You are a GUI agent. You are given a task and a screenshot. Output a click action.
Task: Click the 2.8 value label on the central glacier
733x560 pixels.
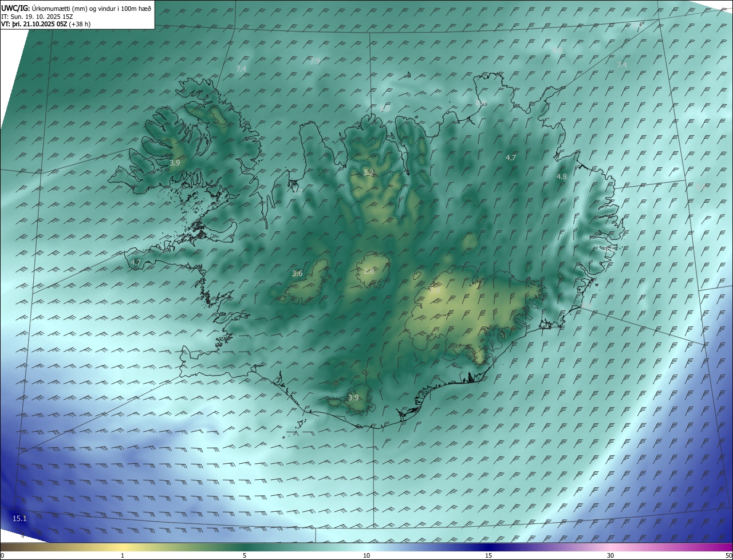369,271
